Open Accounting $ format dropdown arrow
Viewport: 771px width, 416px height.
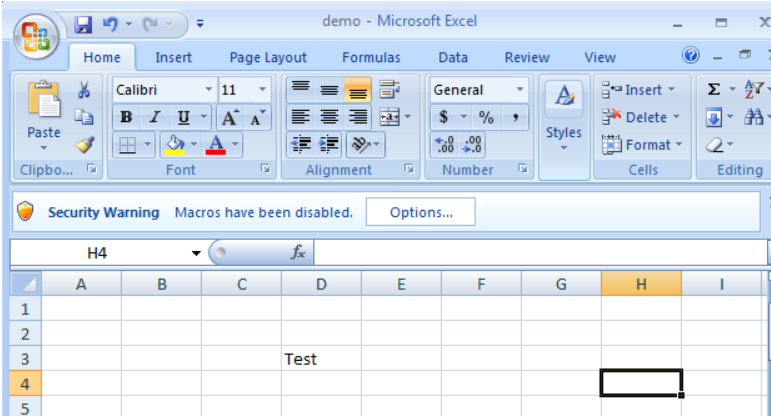pyautogui.click(x=463, y=117)
